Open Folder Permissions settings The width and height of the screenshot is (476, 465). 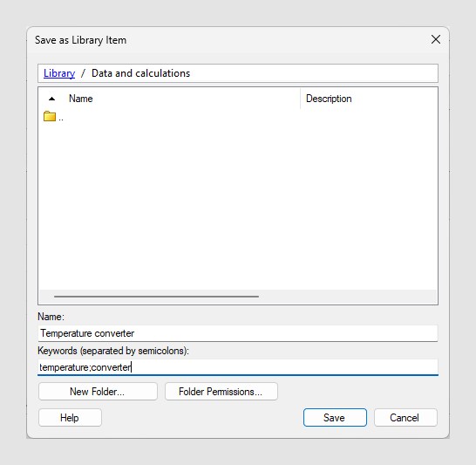(221, 391)
